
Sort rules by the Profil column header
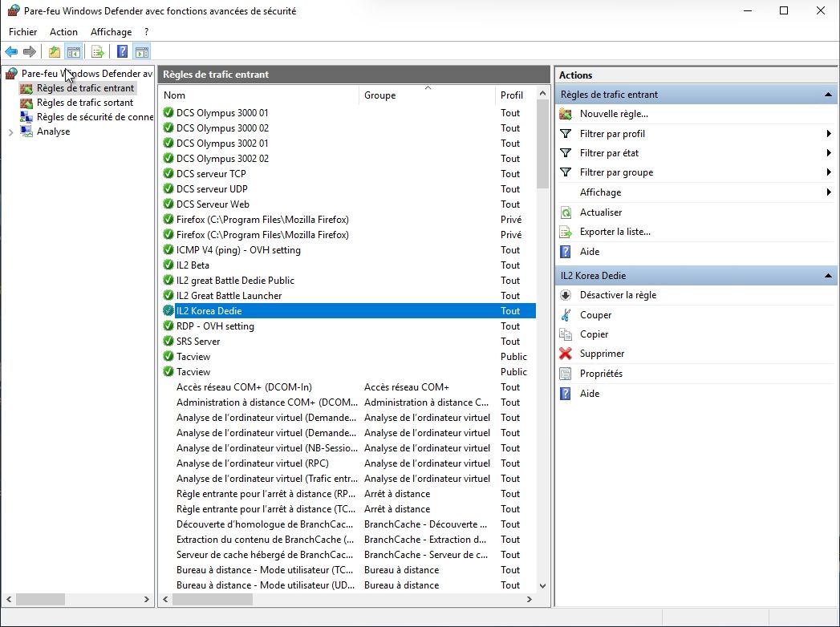click(515, 95)
